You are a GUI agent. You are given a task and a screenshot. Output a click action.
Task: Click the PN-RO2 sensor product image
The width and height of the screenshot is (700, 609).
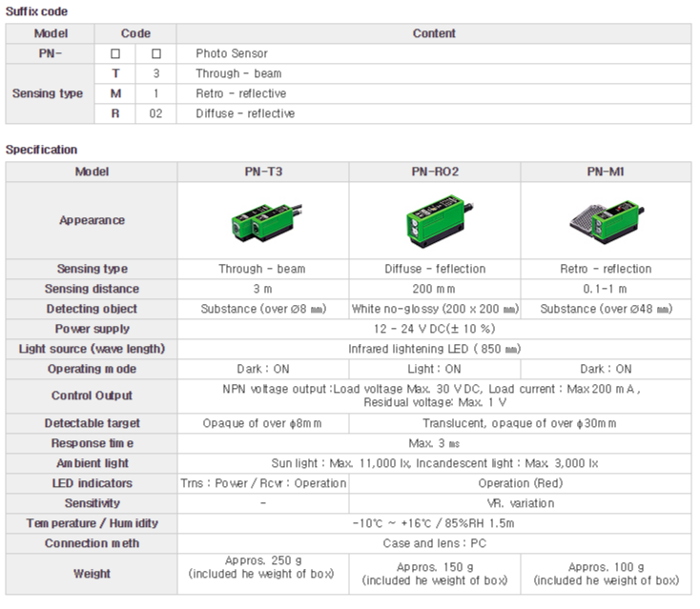pos(439,221)
